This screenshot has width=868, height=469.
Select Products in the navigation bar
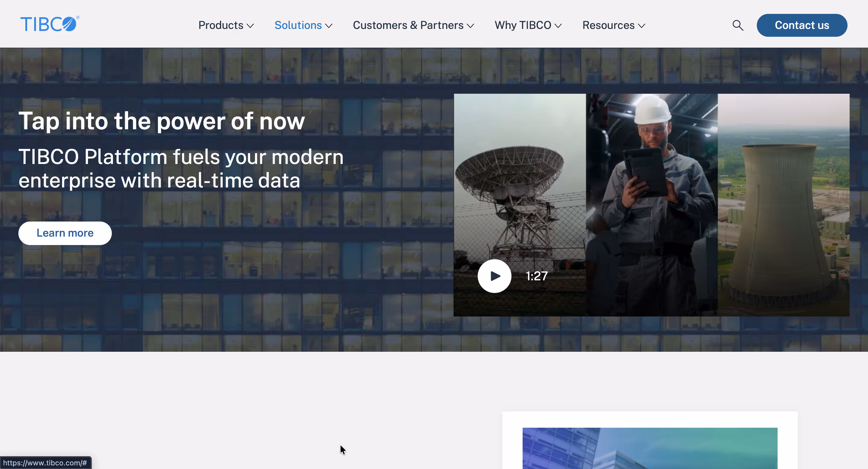[x=221, y=25]
